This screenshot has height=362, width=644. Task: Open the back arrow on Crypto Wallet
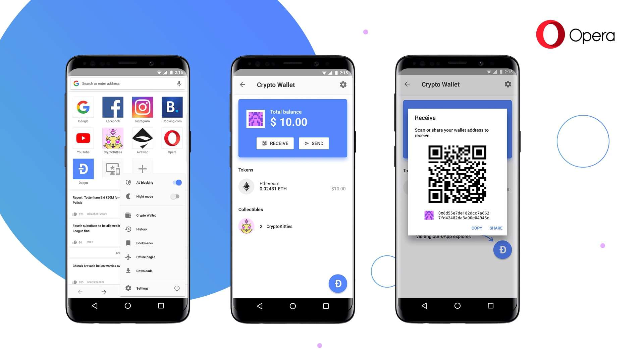(244, 84)
